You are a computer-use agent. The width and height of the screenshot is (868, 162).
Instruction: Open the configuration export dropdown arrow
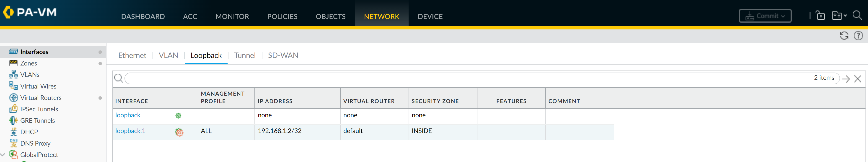pos(845,16)
